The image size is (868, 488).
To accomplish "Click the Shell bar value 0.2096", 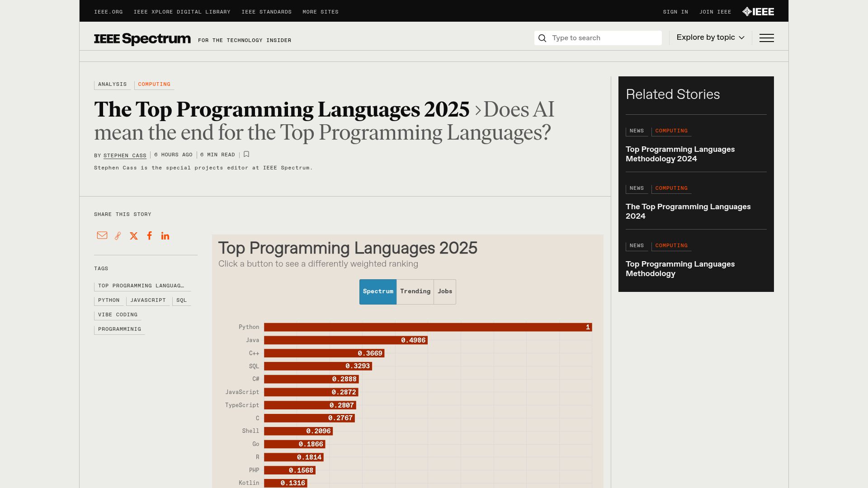I will pos(318,431).
